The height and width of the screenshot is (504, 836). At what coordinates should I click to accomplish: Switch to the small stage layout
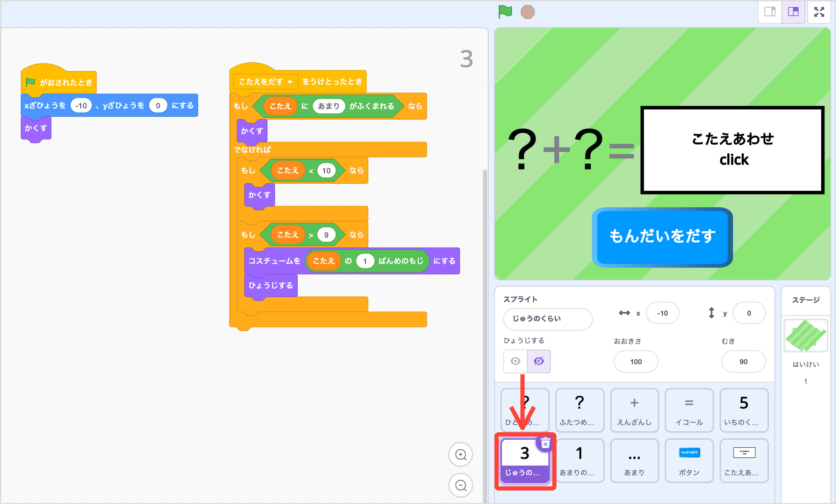coord(770,12)
